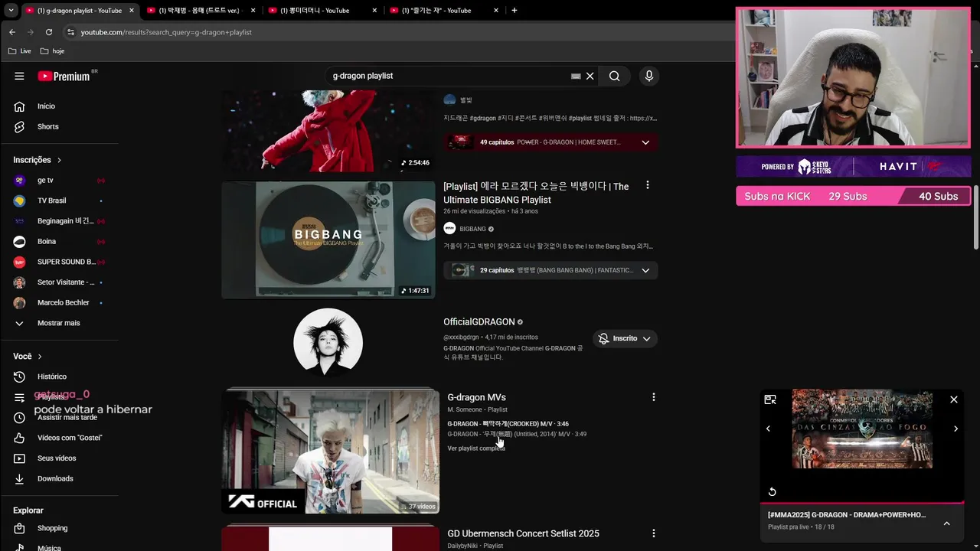Focus the YouTube search input field

click(x=448, y=76)
